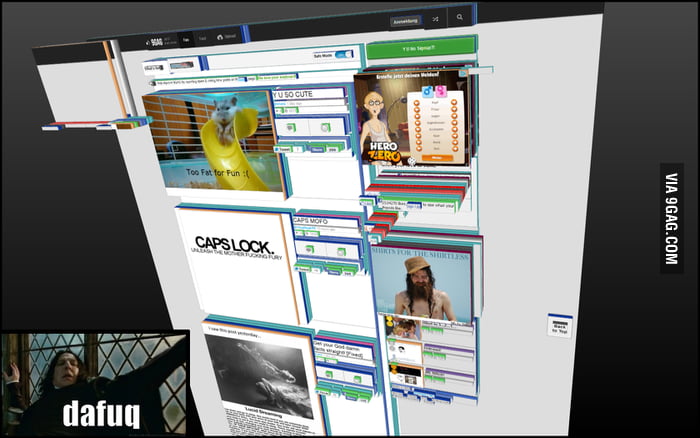This screenshot has height=438, width=700.
Task: Click dice icon in Hero Zero ad
Action: tap(412, 160)
